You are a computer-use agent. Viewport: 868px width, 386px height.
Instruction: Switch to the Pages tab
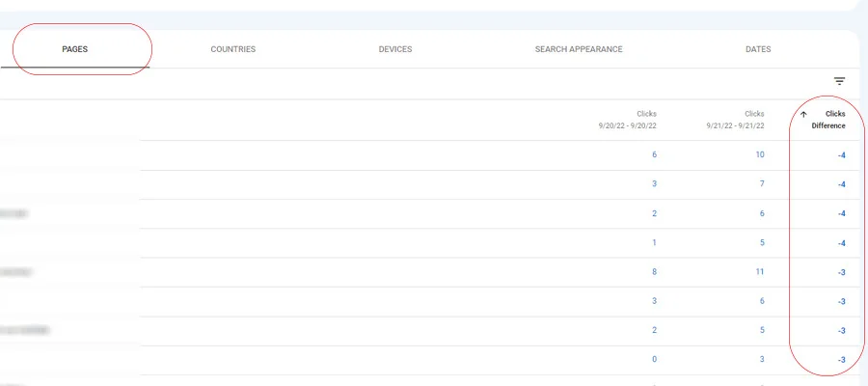[x=75, y=49]
